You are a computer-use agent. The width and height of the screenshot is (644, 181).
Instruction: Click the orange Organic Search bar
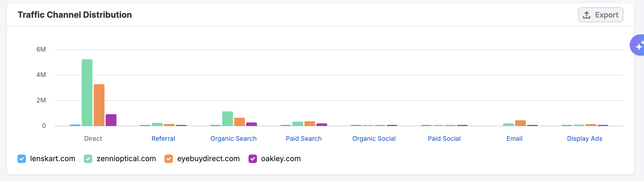[x=240, y=122]
